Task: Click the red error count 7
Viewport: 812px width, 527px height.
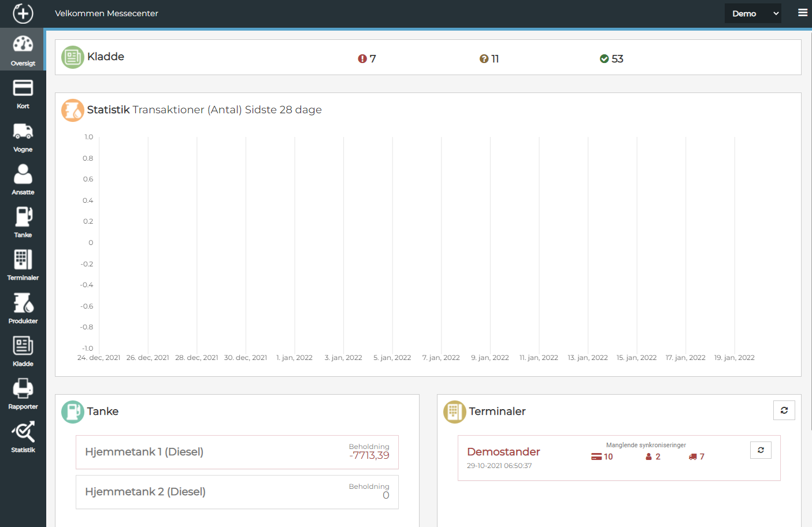Action: [367, 59]
